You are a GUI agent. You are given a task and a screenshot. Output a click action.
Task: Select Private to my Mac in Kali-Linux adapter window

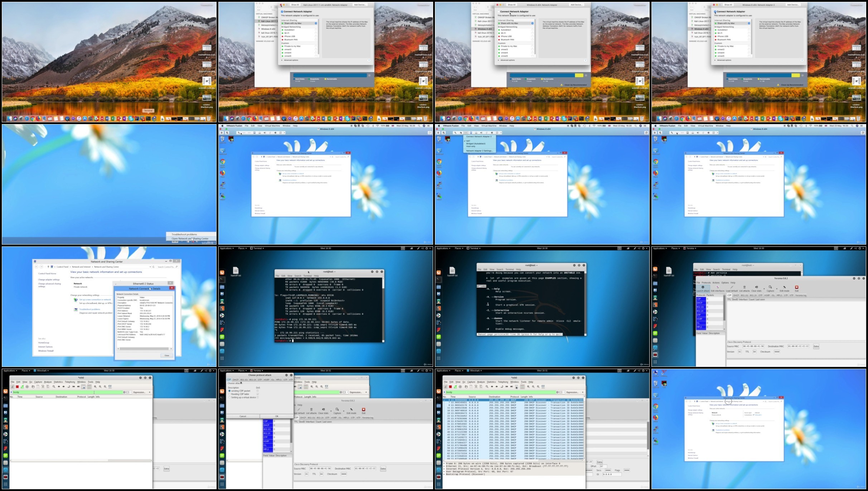(x=316, y=46)
